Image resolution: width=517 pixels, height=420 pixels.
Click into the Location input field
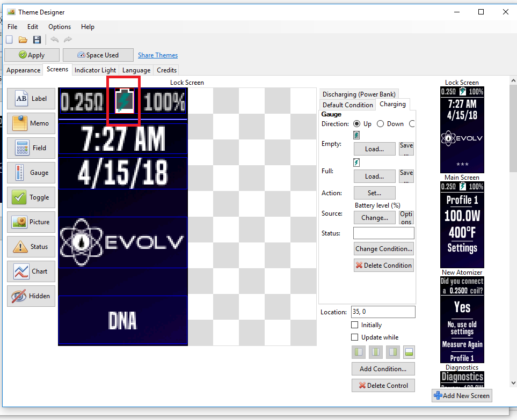pos(383,312)
